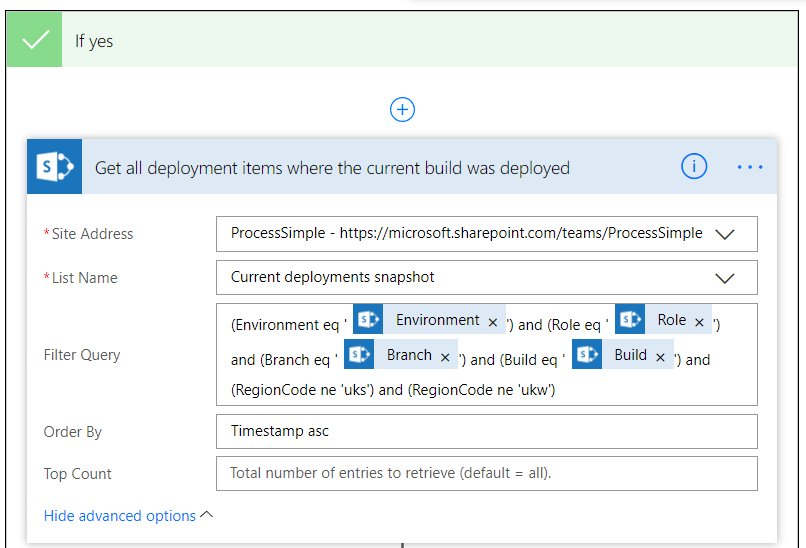Remove the Role dynamic token

[x=699, y=322]
